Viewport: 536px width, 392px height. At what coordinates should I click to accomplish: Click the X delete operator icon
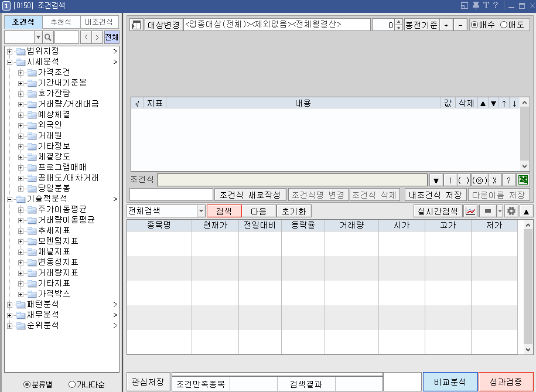[x=494, y=180]
